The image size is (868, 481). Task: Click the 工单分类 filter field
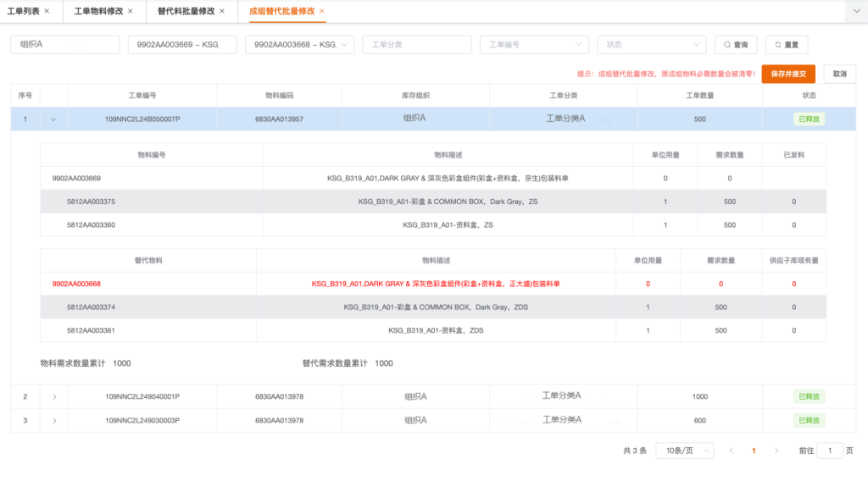pos(417,44)
